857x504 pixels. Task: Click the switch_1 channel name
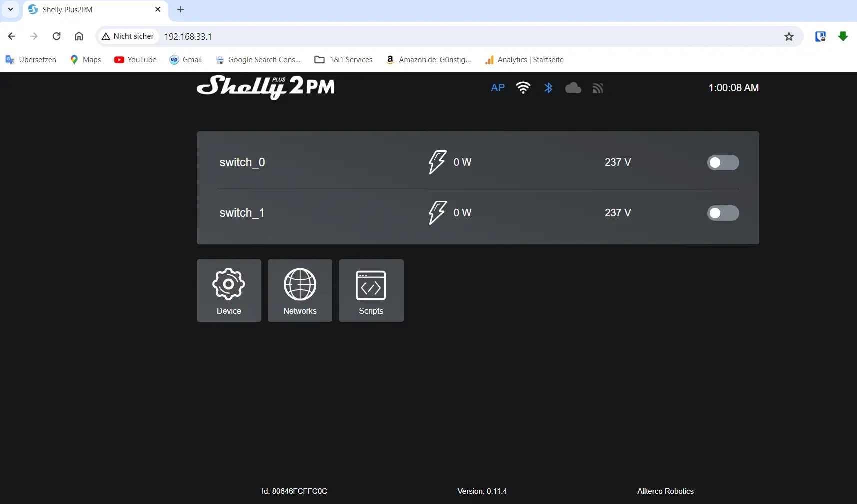(242, 213)
